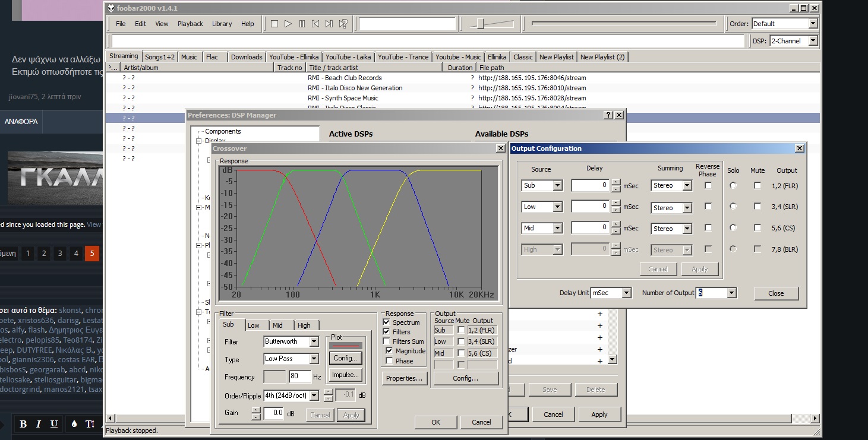Click the random playback icon
868x440 pixels.
coord(343,24)
